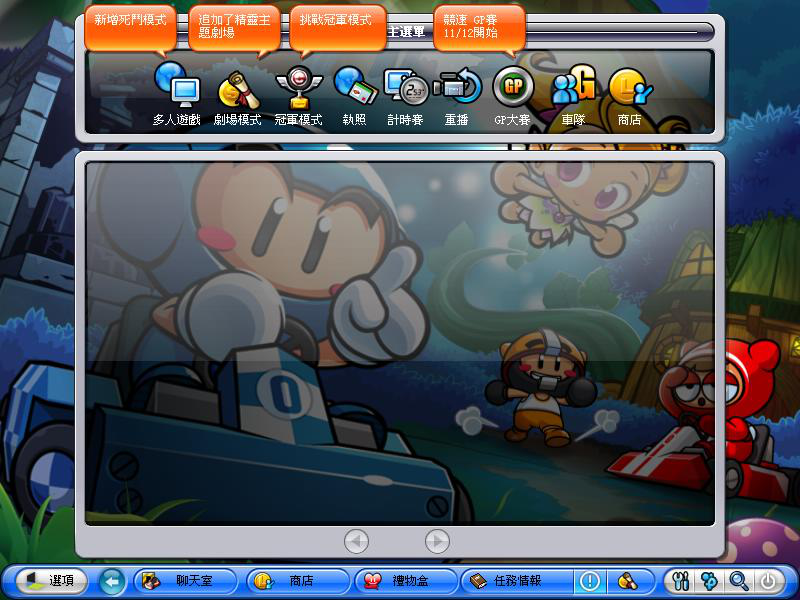Open 商店 shop in the bottom bar
Viewport: 800px width, 600px height.
(295, 581)
